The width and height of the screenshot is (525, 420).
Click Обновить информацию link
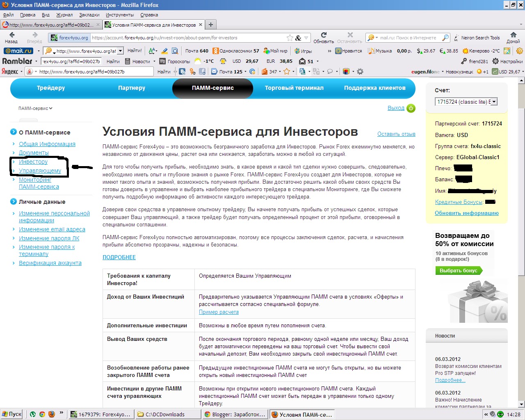click(467, 213)
